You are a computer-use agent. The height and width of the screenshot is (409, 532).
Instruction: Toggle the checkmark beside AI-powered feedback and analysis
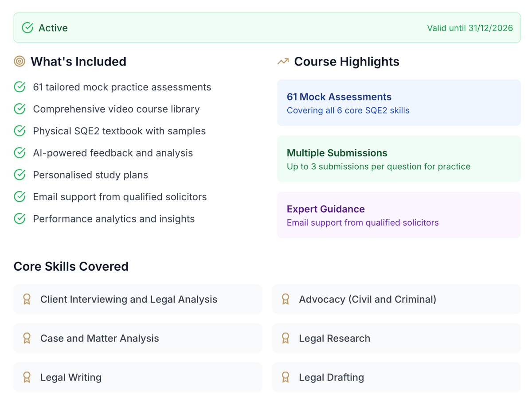[20, 153]
